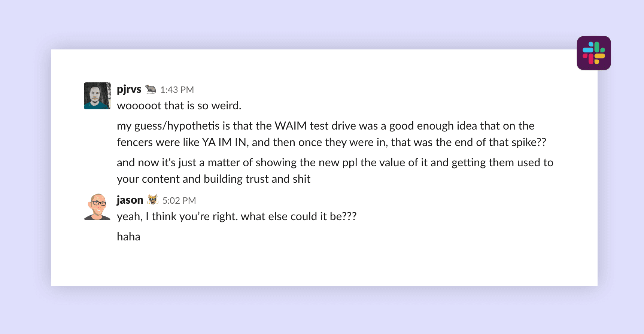The image size is (644, 334).
Task: Click pjrvs's profile avatar
Action: 97,96
